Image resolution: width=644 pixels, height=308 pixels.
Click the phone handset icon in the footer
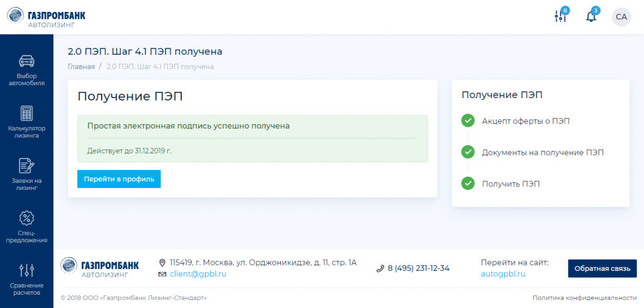(x=380, y=268)
